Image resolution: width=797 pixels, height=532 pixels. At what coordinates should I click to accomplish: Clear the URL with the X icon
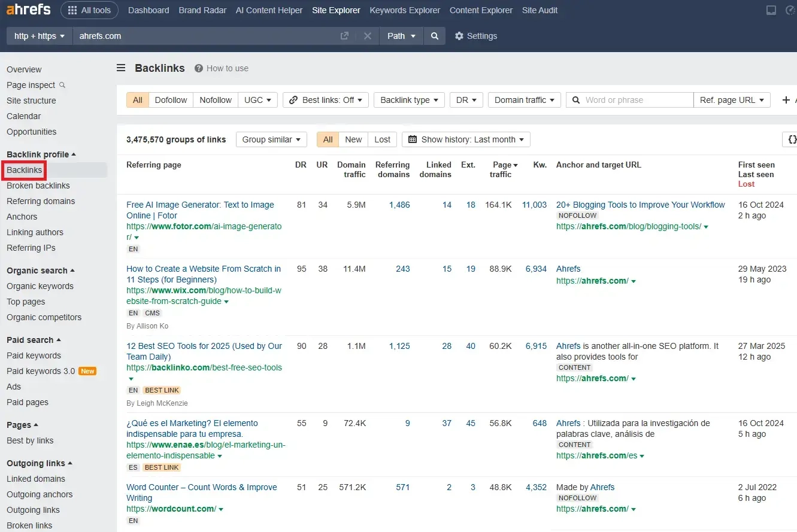[x=368, y=36]
